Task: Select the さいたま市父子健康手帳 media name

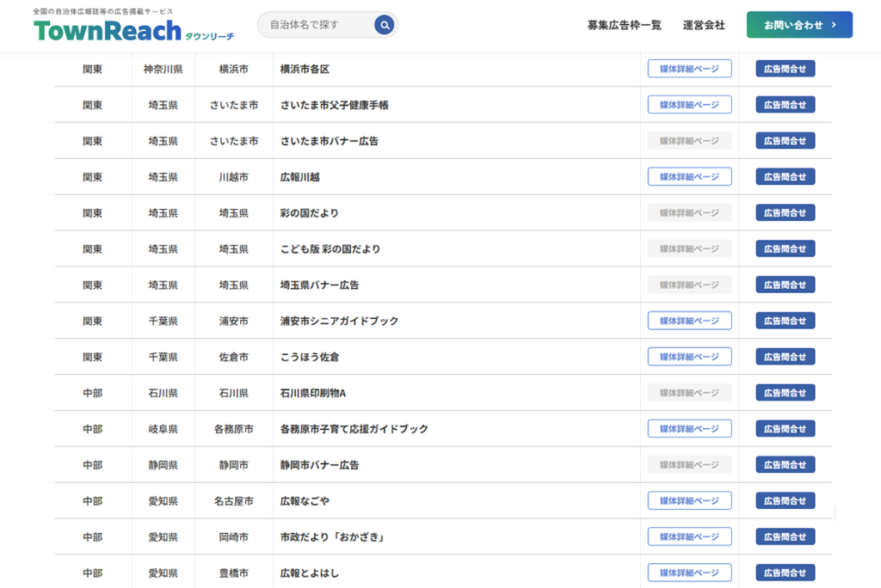Action: coord(335,105)
